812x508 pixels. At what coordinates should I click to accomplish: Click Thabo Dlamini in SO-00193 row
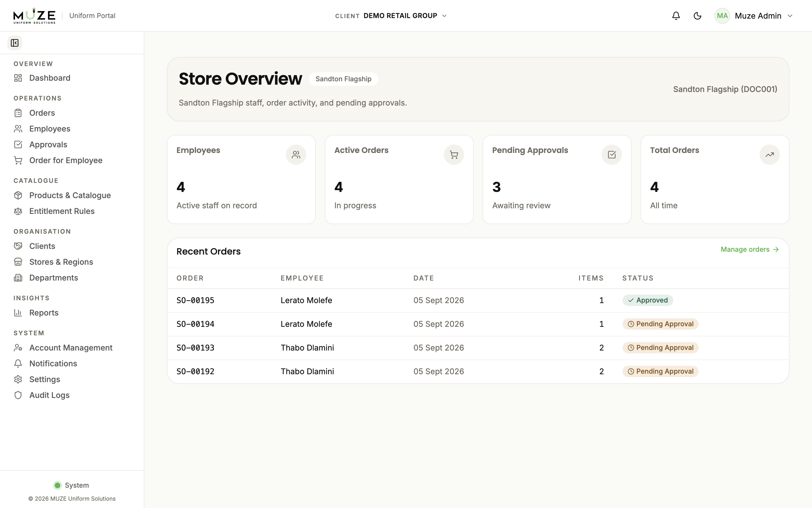pos(307,348)
